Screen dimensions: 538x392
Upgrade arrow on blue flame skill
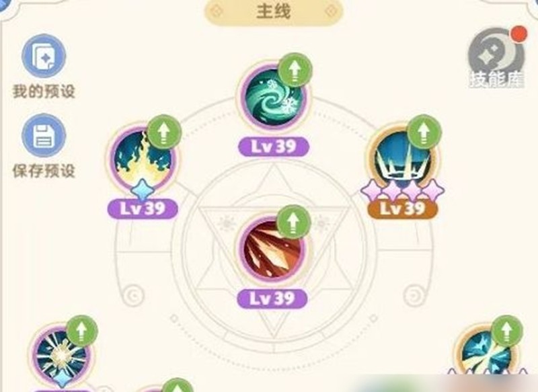click(x=164, y=132)
